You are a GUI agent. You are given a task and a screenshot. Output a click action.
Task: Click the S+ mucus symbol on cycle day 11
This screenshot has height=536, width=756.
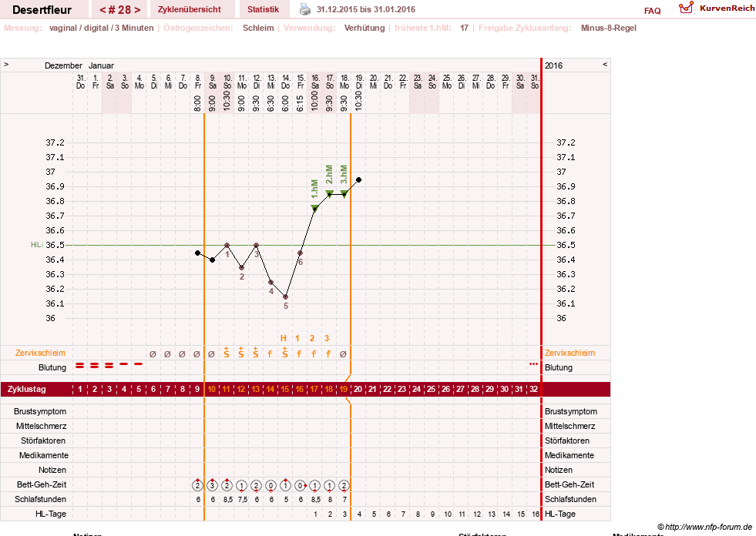[x=226, y=353]
